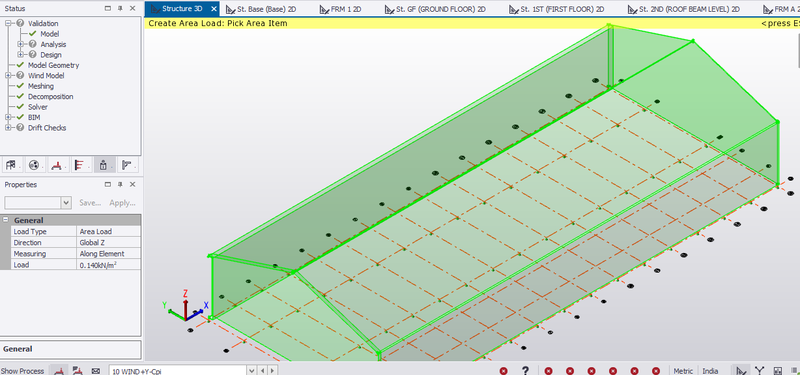
Task: Click the Show Process button
Action: click(23, 371)
